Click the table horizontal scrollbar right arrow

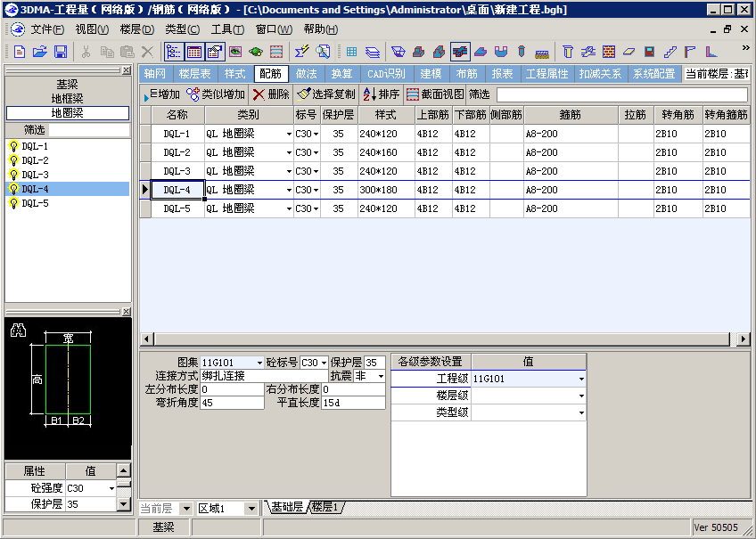tap(744, 339)
